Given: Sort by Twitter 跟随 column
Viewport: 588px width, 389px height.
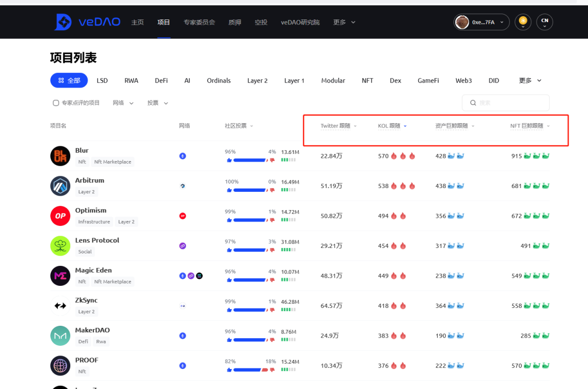Looking at the screenshot, I should coord(339,126).
